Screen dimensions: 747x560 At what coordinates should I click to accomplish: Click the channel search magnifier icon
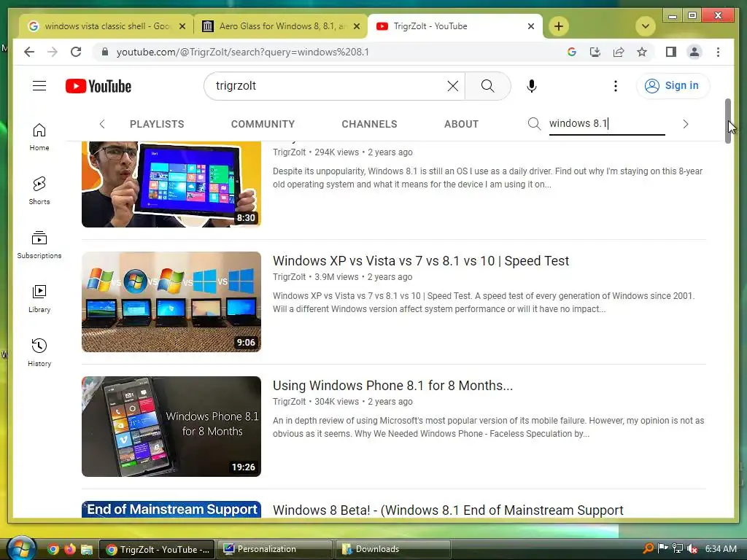pos(534,124)
